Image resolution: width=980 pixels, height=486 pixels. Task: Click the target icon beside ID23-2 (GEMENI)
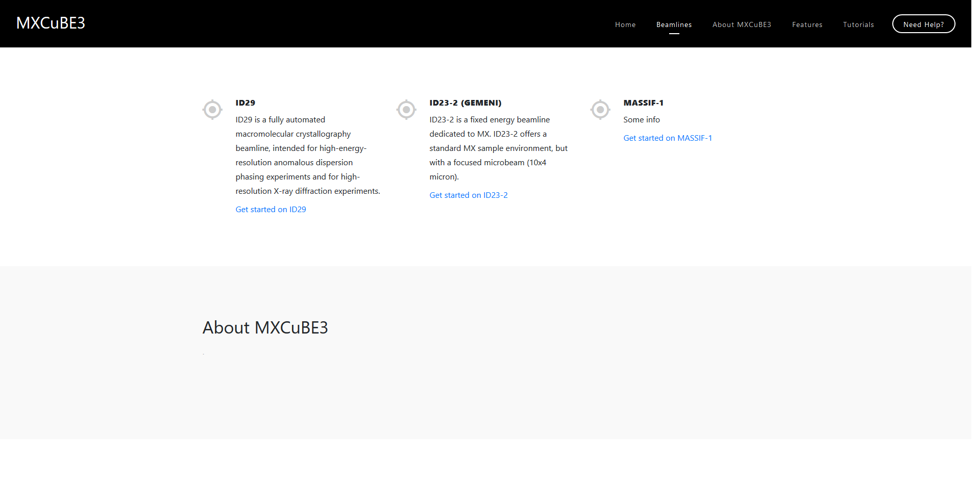(x=406, y=109)
